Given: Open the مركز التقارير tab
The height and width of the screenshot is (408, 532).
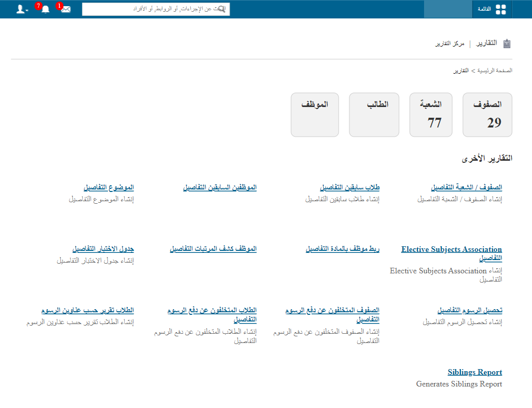Looking at the screenshot, I should (450, 44).
